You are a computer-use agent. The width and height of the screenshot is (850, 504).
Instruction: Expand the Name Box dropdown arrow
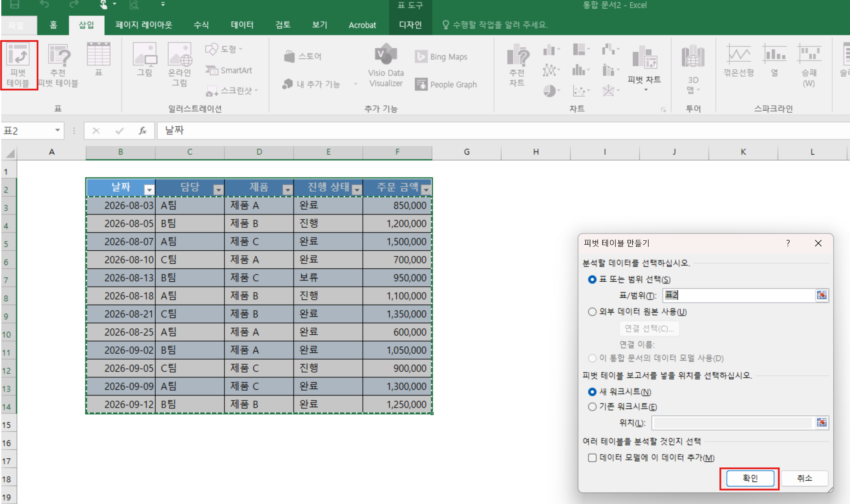[57, 131]
